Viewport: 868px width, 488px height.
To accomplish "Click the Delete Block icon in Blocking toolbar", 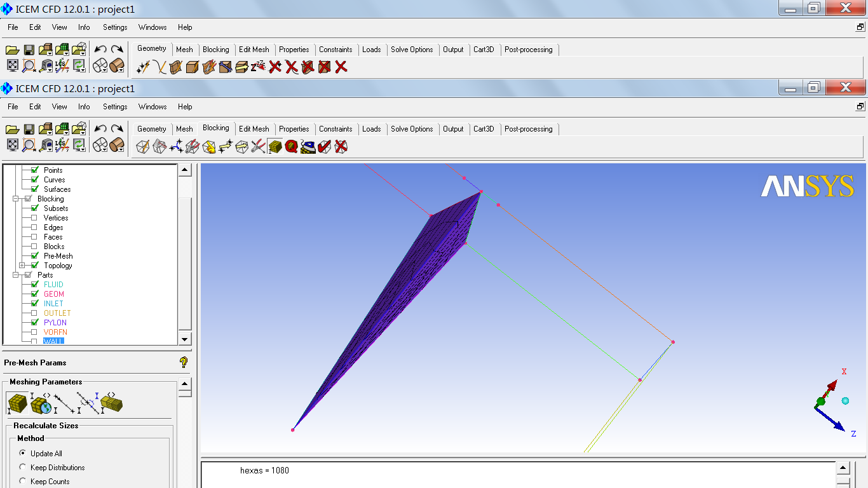I will [341, 147].
